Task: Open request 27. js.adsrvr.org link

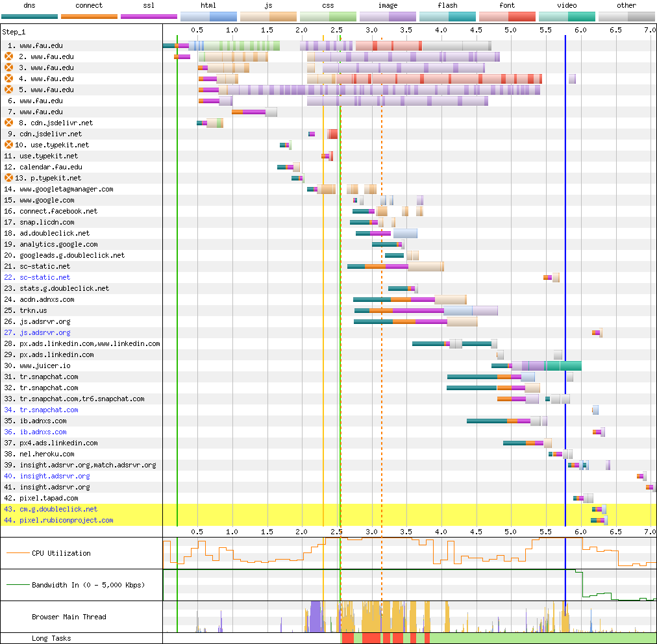Action: [x=37, y=332]
